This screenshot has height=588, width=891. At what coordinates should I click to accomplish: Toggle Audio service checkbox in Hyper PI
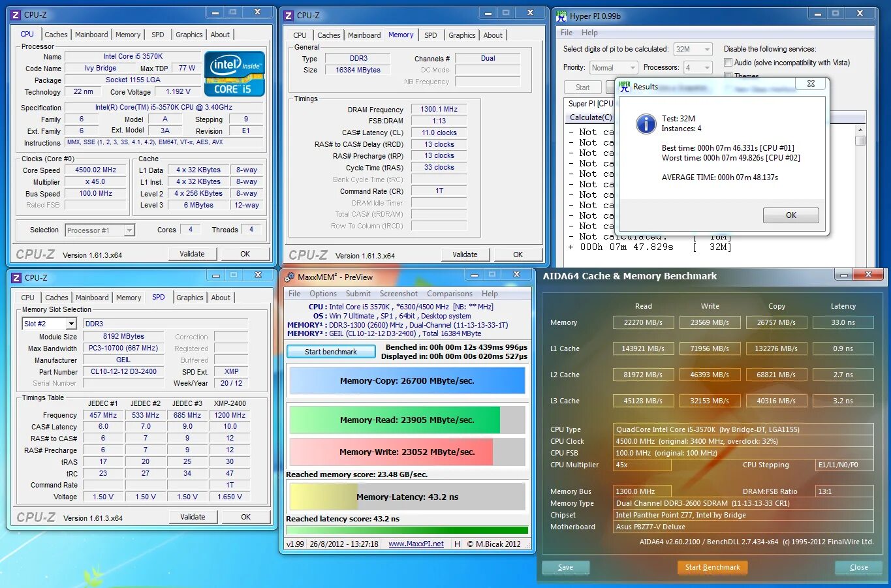tap(728, 63)
